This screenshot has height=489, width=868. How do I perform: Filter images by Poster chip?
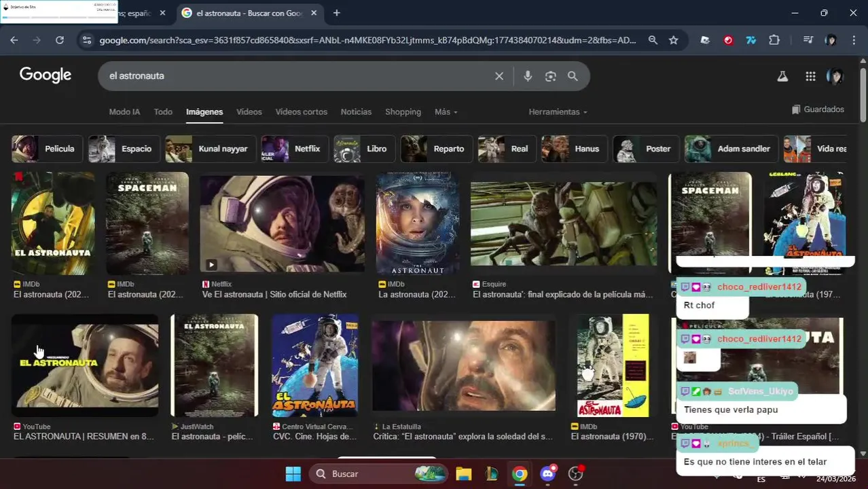point(646,149)
